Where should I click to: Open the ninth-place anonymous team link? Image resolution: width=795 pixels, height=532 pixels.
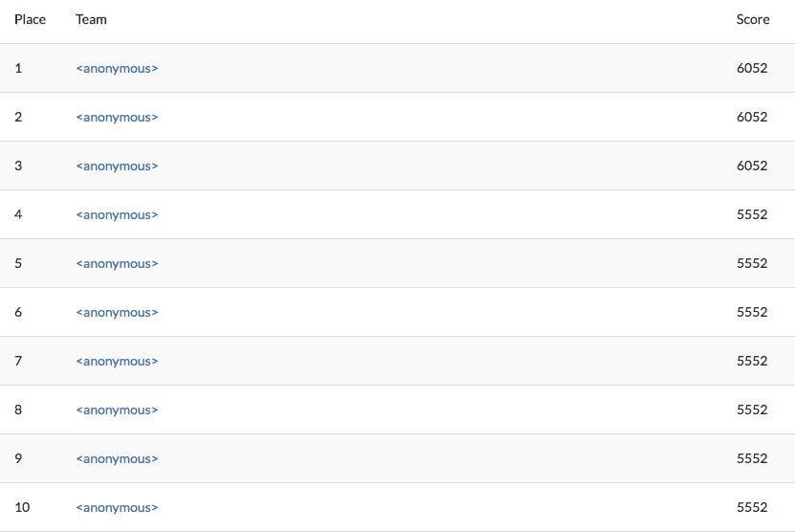pos(117,458)
